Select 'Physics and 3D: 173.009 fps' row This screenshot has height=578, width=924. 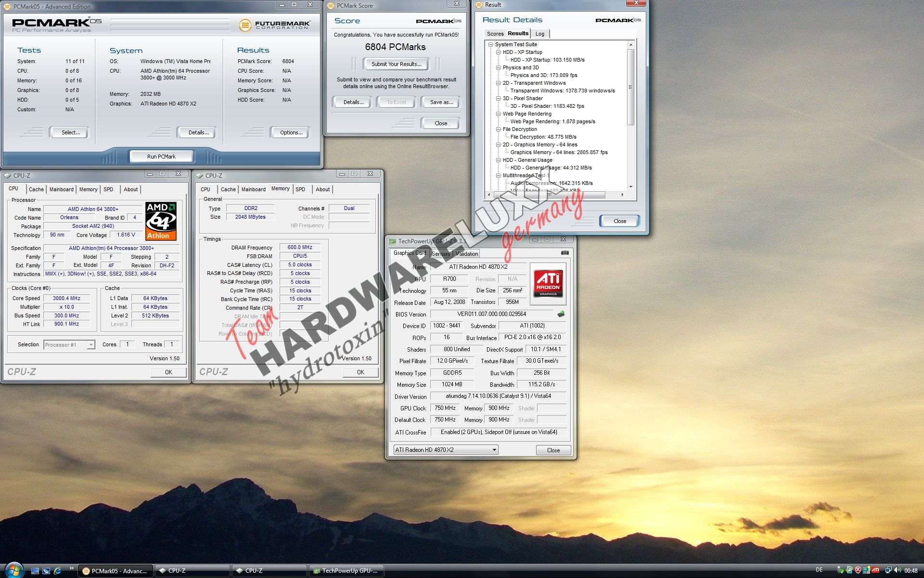[544, 75]
